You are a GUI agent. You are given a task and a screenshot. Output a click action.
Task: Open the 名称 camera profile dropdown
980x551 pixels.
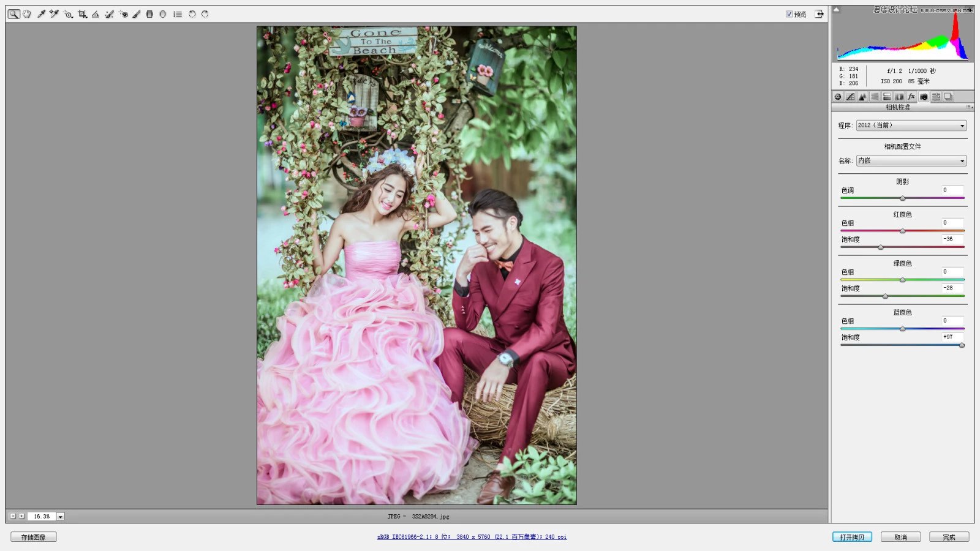click(x=911, y=161)
